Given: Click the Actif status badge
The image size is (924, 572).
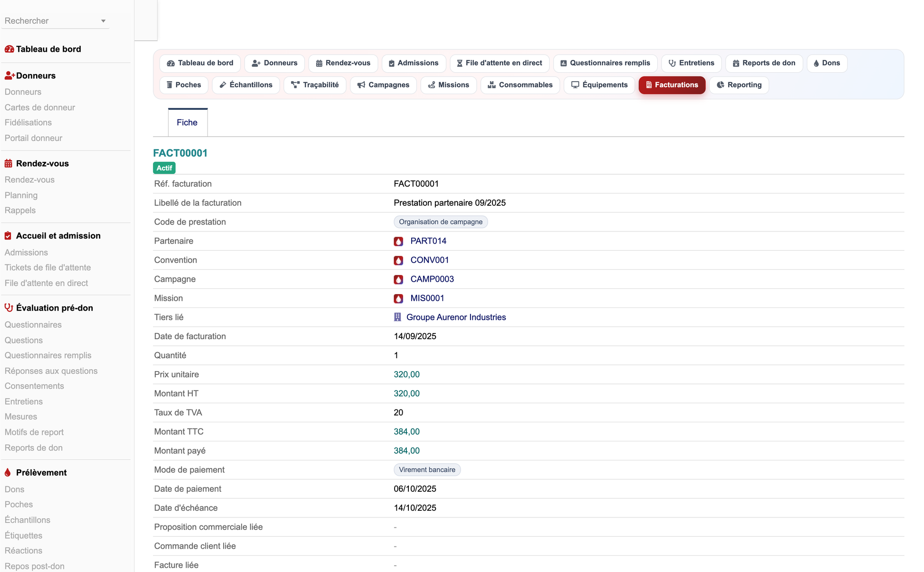Looking at the screenshot, I should click(164, 168).
